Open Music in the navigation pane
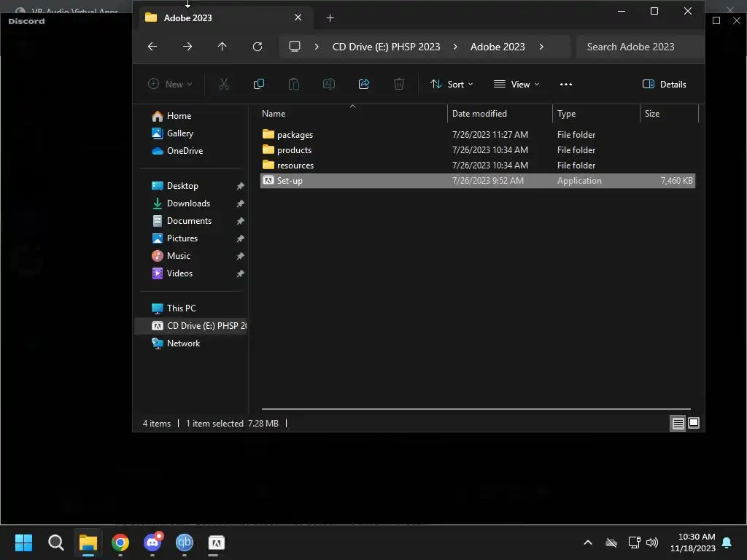The image size is (747, 560). point(190,256)
